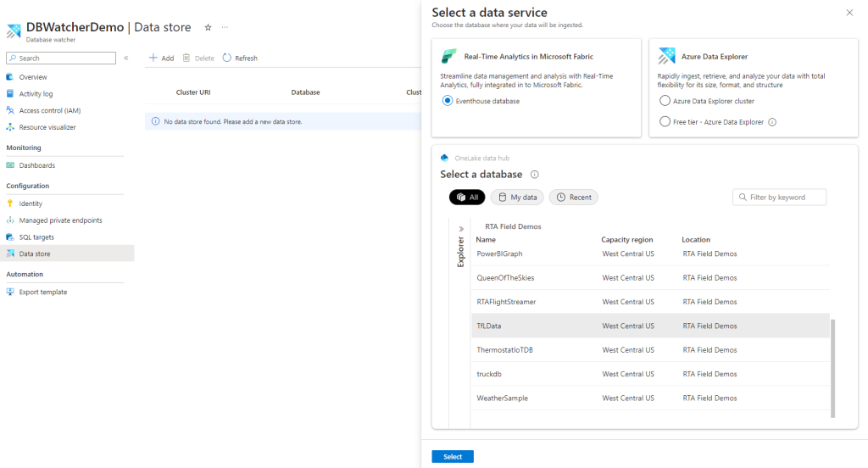
Task: Sort by Database column header
Action: tap(305, 92)
